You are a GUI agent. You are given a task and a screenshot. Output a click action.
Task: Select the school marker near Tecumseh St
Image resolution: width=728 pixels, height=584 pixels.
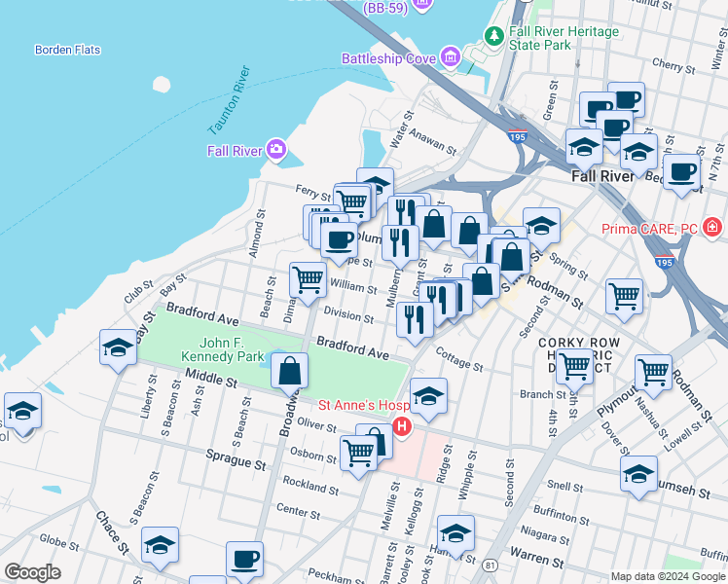(639, 474)
